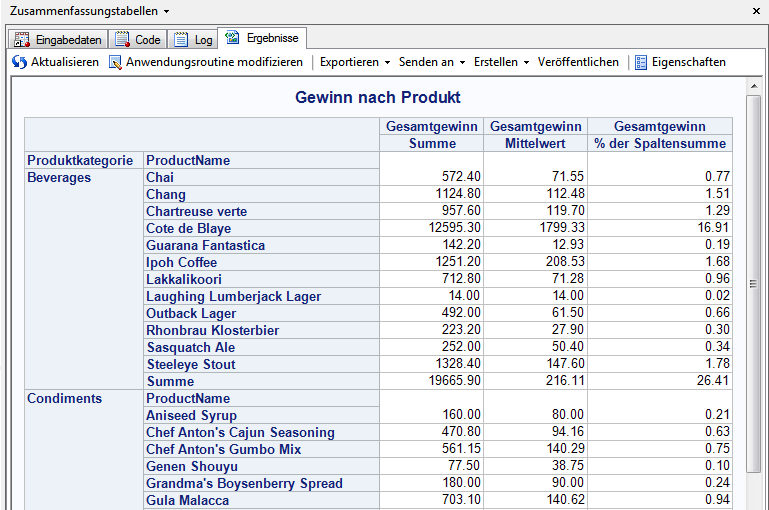Switch to the Code tab
769x510 pixels.
pos(138,39)
